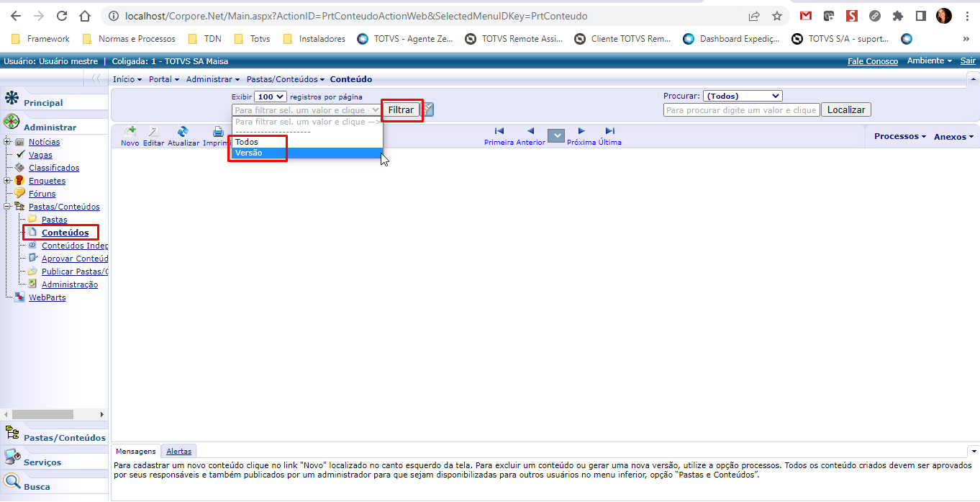The height and width of the screenshot is (502, 980).
Task: Open the Administrar breadcrumb menu
Action: tap(213, 79)
